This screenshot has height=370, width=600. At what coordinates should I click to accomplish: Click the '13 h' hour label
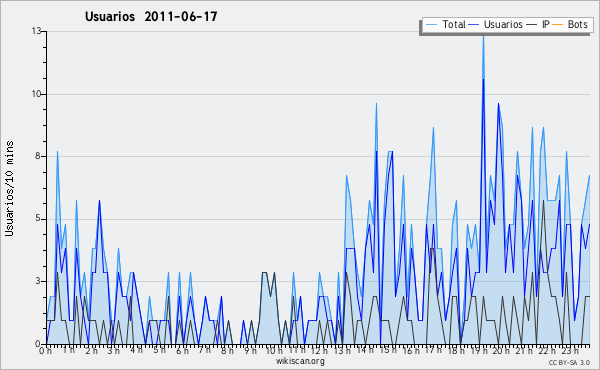point(342,351)
